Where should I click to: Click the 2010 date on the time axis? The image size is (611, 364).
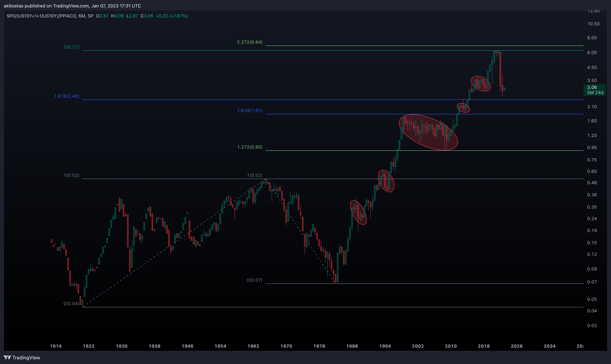(x=451, y=346)
